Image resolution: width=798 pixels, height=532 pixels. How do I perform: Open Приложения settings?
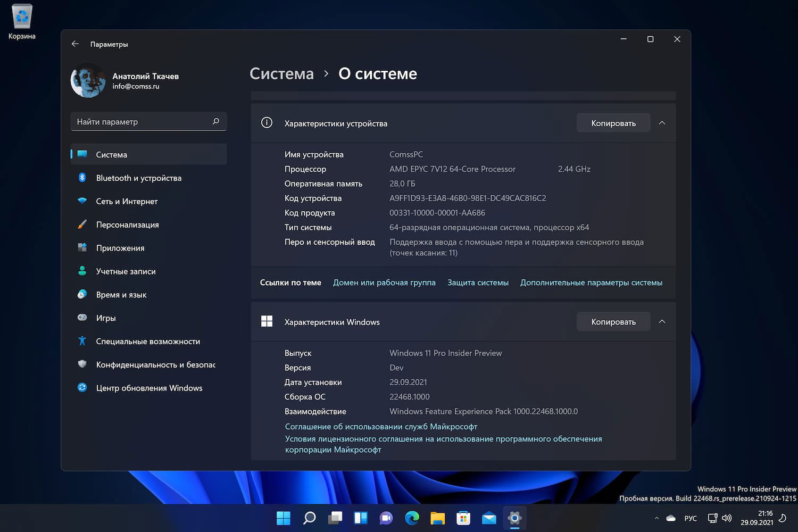click(x=120, y=247)
